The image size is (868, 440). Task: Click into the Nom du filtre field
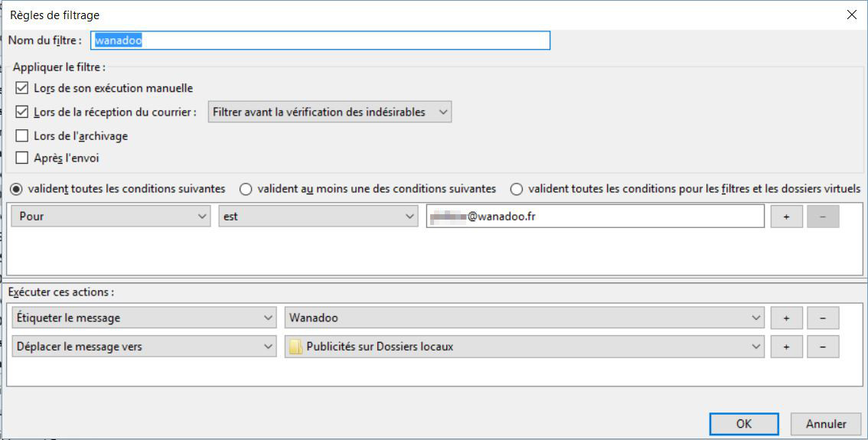320,41
